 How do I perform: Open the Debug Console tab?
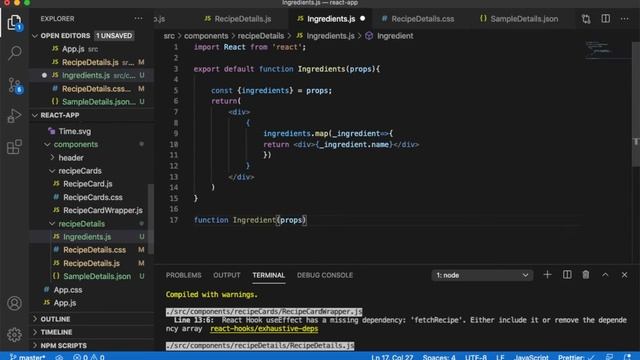[x=325, y=275]
